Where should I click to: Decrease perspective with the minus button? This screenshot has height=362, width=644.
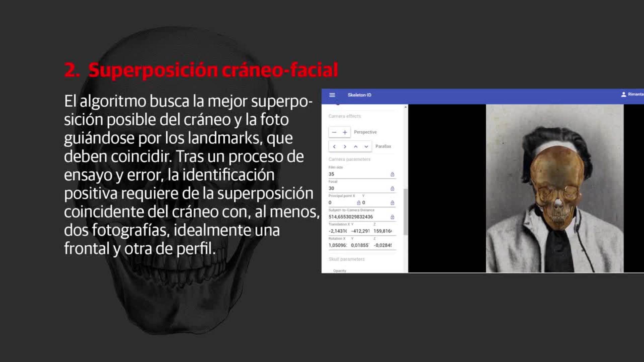point(334,132)
